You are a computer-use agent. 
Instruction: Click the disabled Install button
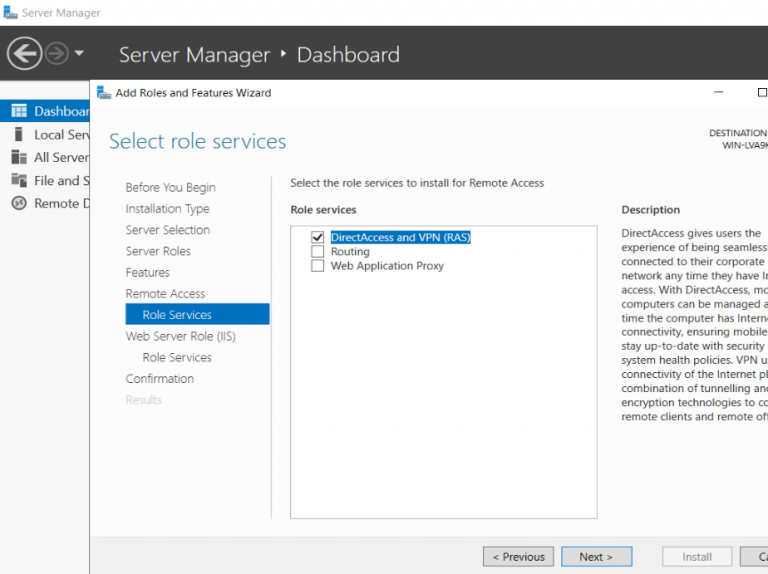tap(697, 557)
